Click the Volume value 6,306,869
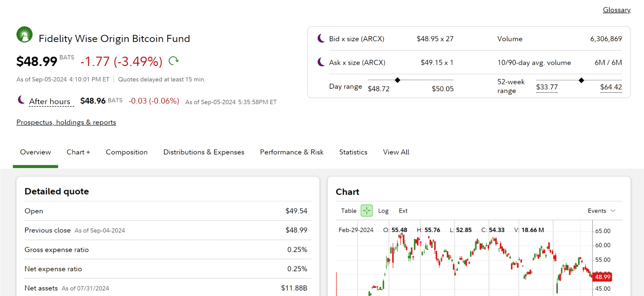The height and width of the screenshot is (296, 644). tap(606, 39)
